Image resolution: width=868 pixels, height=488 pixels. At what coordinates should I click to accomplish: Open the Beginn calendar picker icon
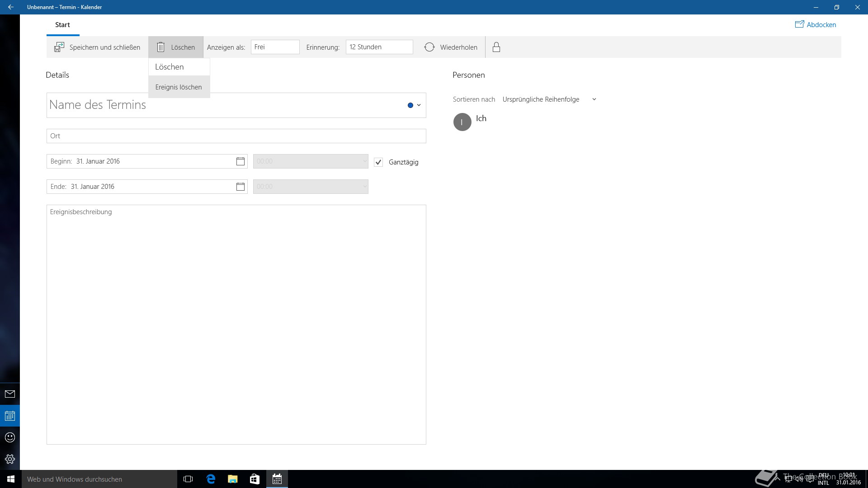tap(241, 161)
